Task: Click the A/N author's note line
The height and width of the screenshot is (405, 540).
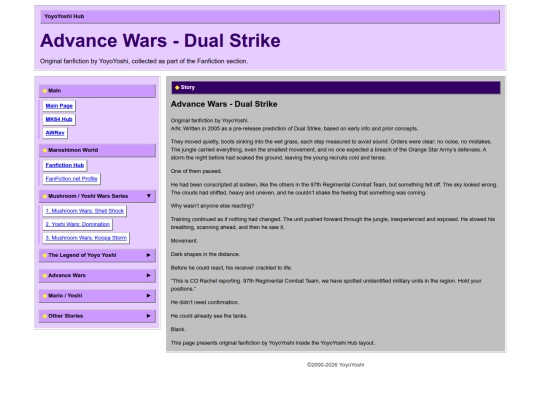Action: coord(294,129)
